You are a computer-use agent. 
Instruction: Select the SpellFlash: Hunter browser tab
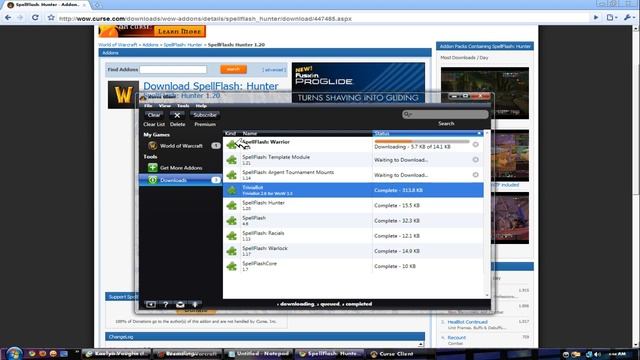(x=47, y=5)
